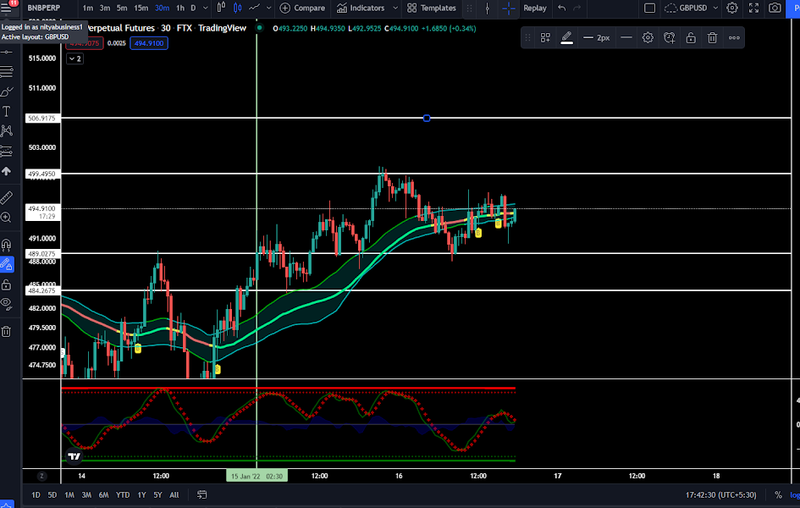Delete the selected line using floating toolbar trash

pos(712,38)
